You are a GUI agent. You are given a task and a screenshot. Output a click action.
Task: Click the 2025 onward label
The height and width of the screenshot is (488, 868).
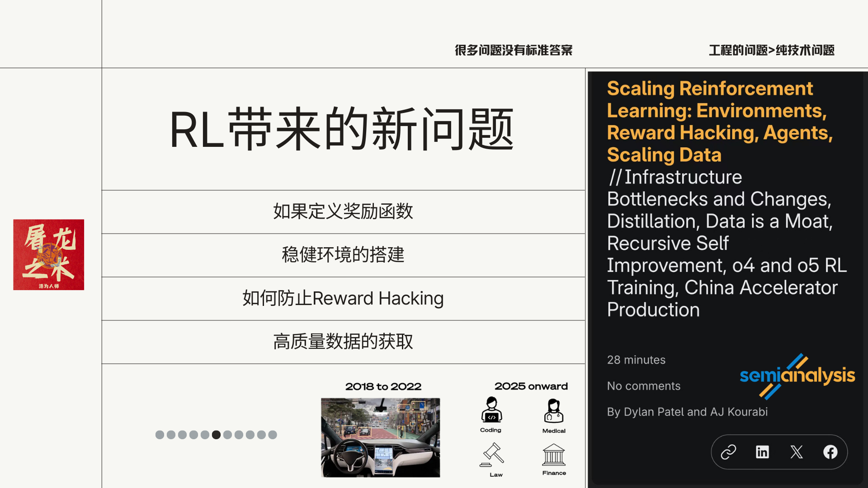tap(531, 386)
